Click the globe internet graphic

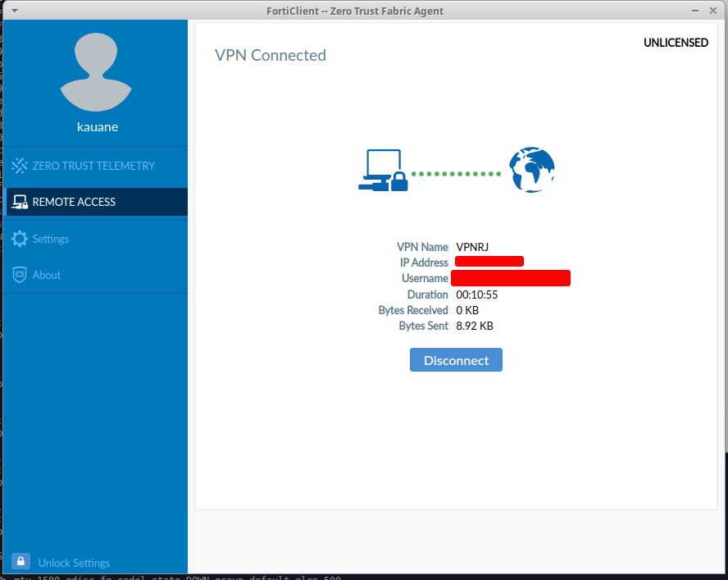pyautogui.click(x=531, y=170)
